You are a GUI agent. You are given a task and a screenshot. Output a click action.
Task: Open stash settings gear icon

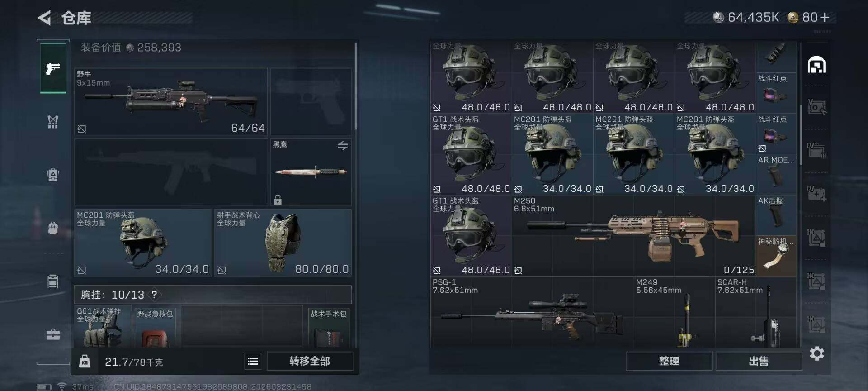click(x=817, y=353)
